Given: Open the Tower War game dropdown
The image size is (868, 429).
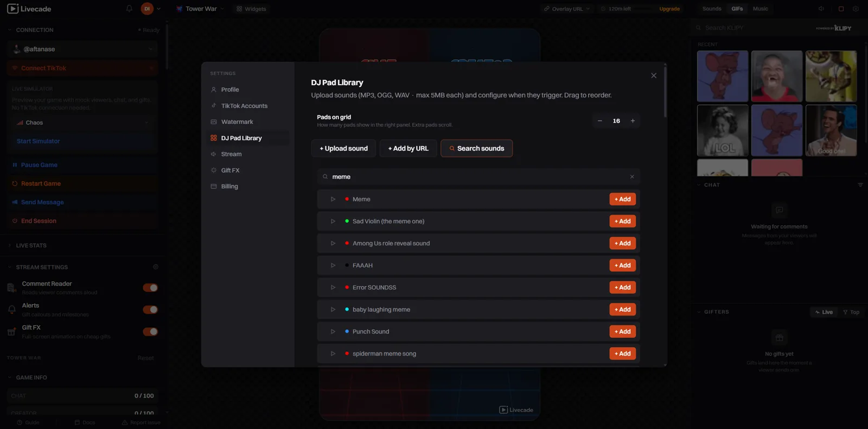Looking at the screenshot, I should [200, 9].
